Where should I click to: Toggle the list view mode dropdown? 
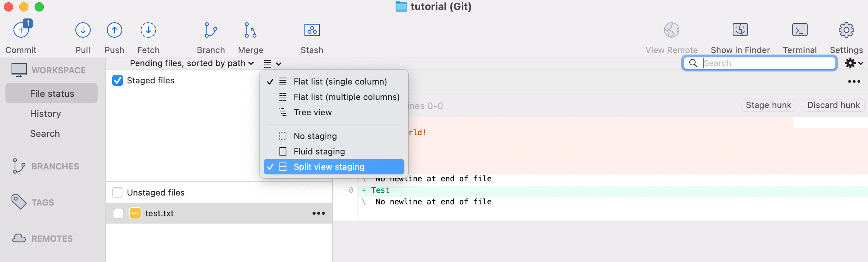(x=273, y=64)
